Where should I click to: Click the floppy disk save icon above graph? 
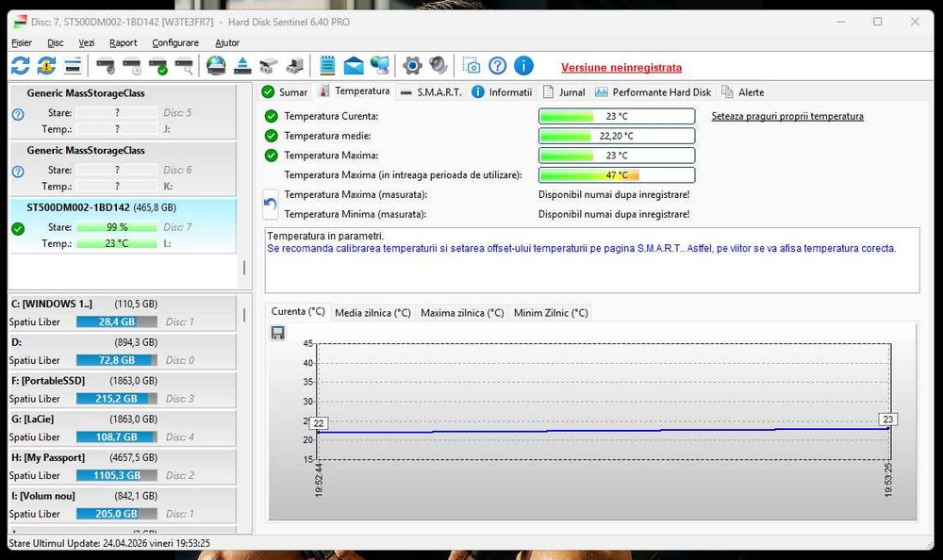(x=278, y=333)
